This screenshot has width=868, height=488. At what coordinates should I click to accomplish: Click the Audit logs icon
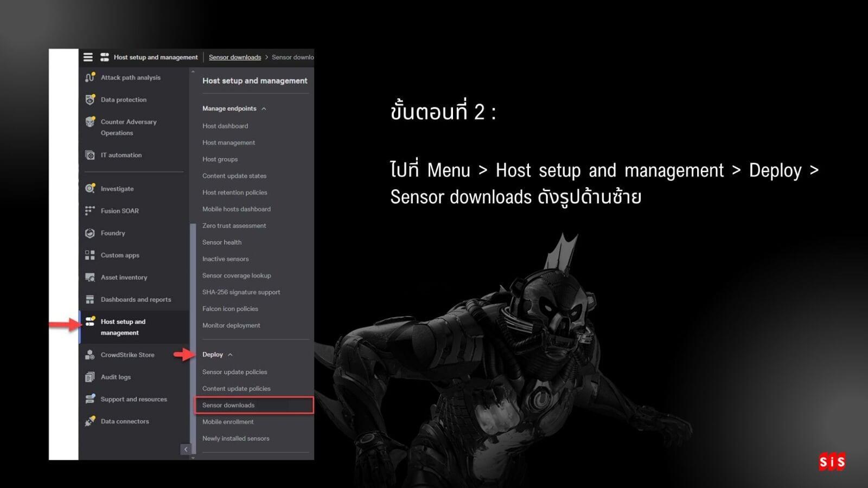coord(90,377)
